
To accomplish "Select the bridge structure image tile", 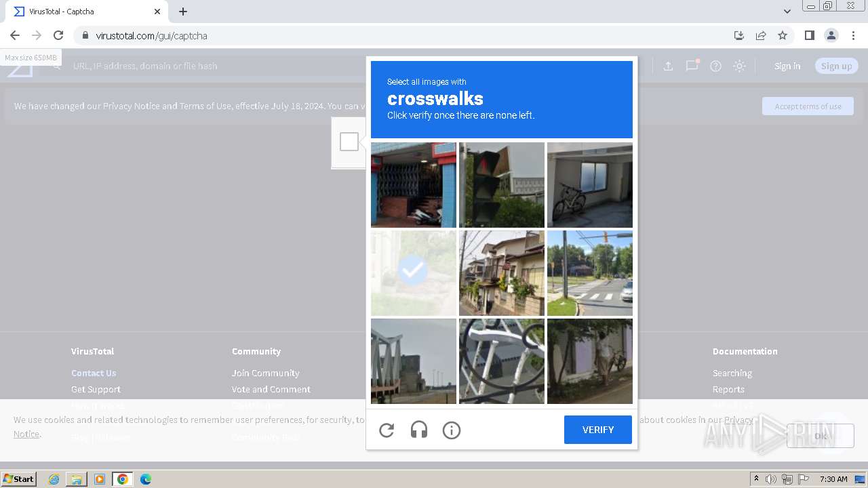I will 414,361.
